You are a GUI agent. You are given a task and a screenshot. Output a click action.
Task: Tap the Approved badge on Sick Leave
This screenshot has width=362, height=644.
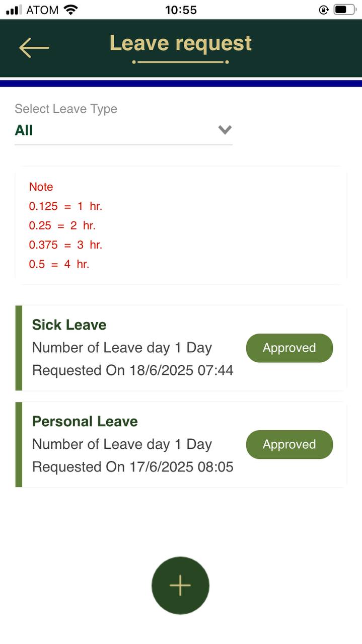[x=289, y=348]
